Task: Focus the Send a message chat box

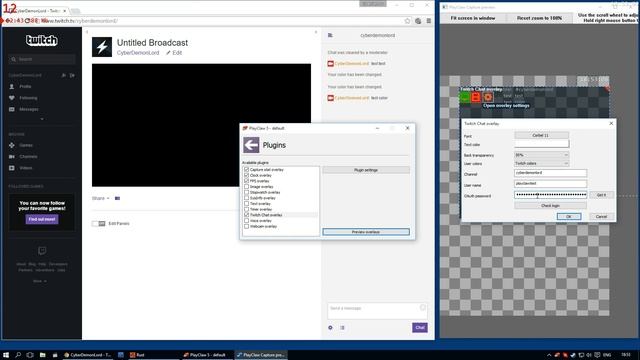Action: 377,311
